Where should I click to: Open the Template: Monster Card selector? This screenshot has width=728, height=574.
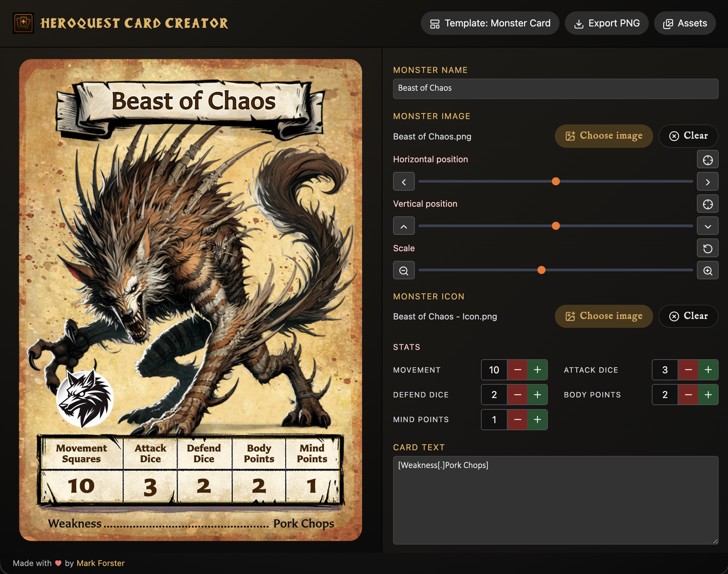490,23
